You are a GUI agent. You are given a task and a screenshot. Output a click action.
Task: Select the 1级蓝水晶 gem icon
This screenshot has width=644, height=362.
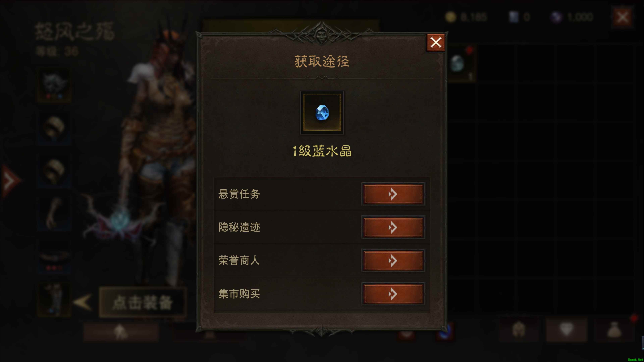pyautogui.click(x=322, y=113)
